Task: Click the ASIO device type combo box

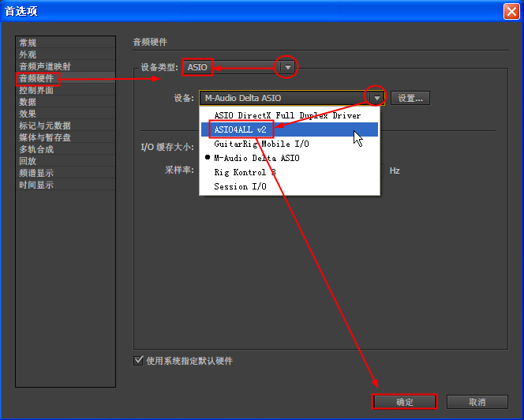Action: pyautogui.click(x=238, y=67)
